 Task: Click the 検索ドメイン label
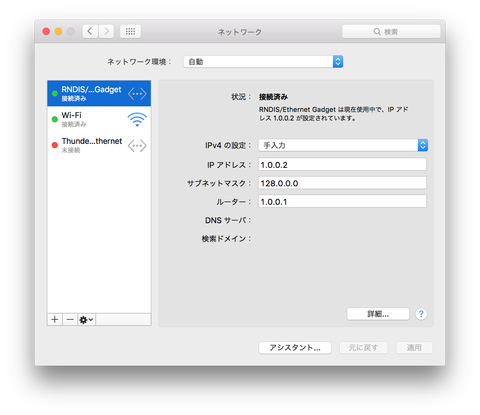(x=226, y=239)
